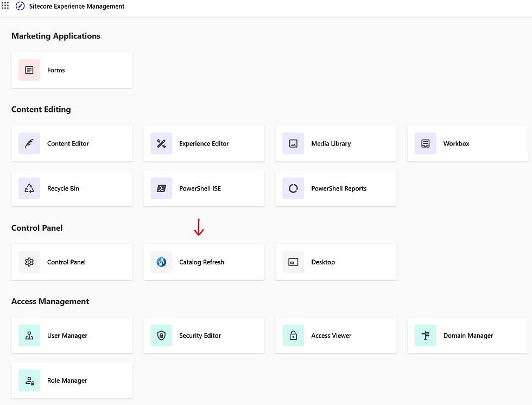Screen dimensions: 532x405
Task: Click the Control Panel gear icon
Action: 29,262
